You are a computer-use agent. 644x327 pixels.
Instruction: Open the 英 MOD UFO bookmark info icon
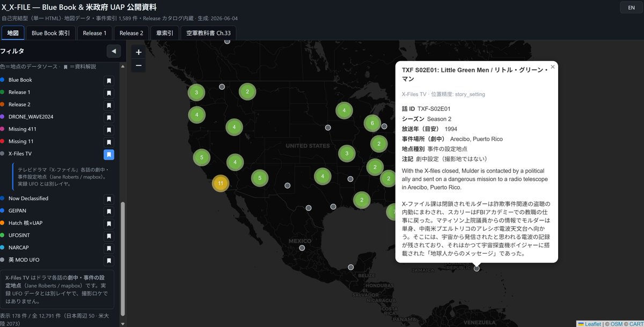tap(109, 261)
